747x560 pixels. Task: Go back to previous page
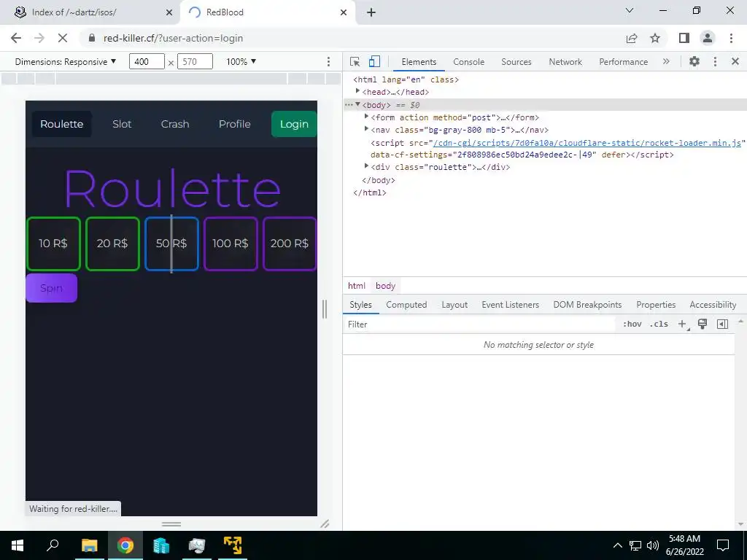coord(16,38)
